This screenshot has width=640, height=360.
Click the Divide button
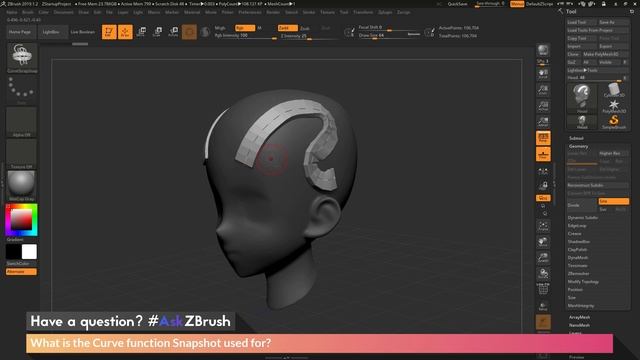point(582,205)
